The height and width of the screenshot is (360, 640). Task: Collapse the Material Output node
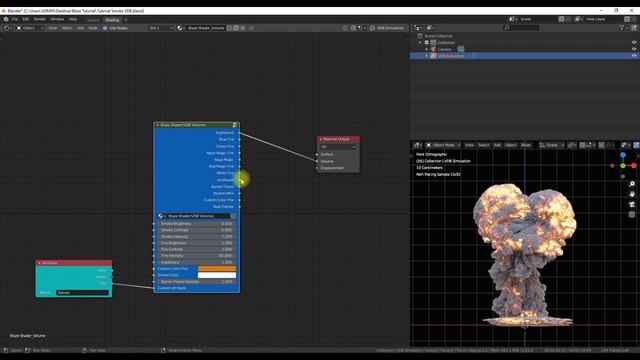pyautogui.click(x=321, y=139)
